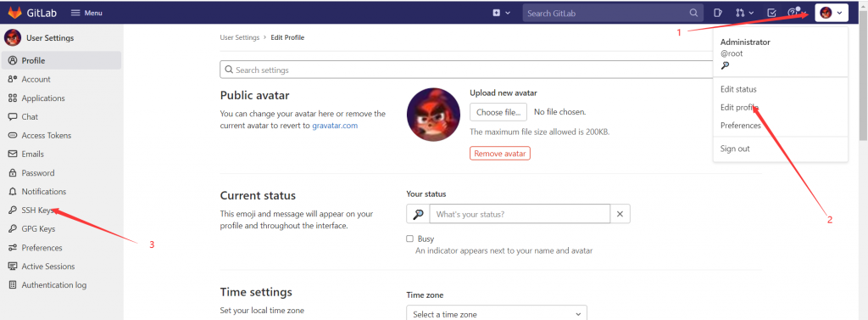Click the SSH Keys key icon
This screenshot has width=868, height=320.
12,211
